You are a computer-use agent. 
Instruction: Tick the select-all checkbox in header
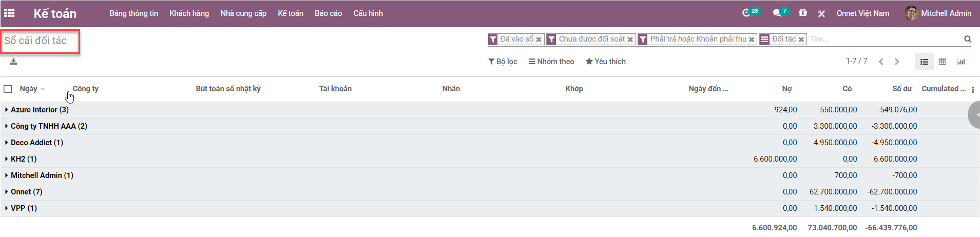8,89
